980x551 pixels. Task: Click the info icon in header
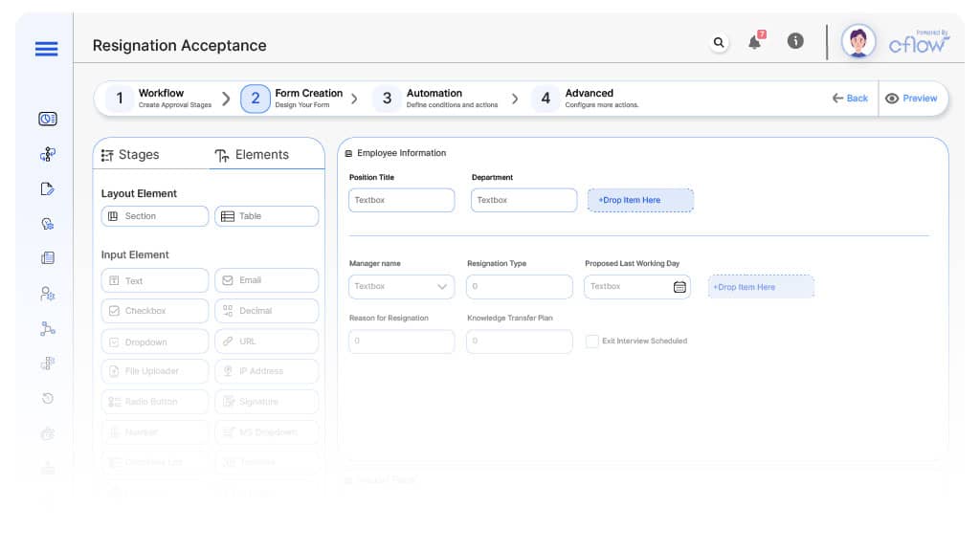(x=795, y=41)
